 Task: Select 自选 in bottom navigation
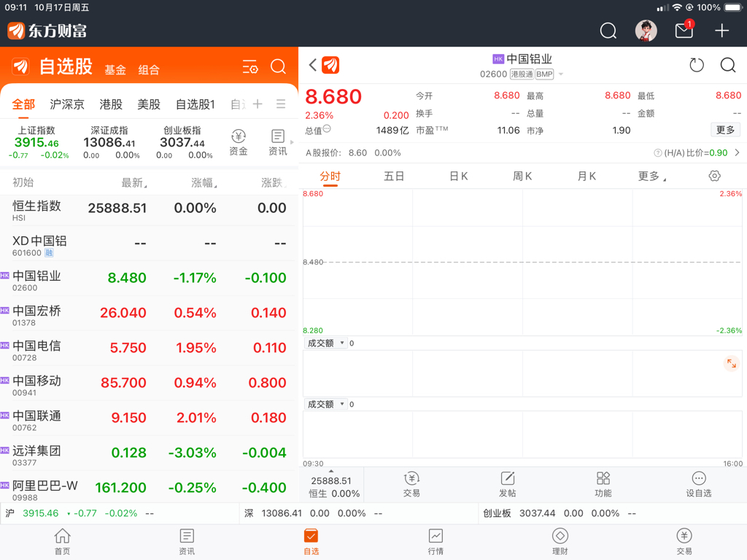coord(311,542)
